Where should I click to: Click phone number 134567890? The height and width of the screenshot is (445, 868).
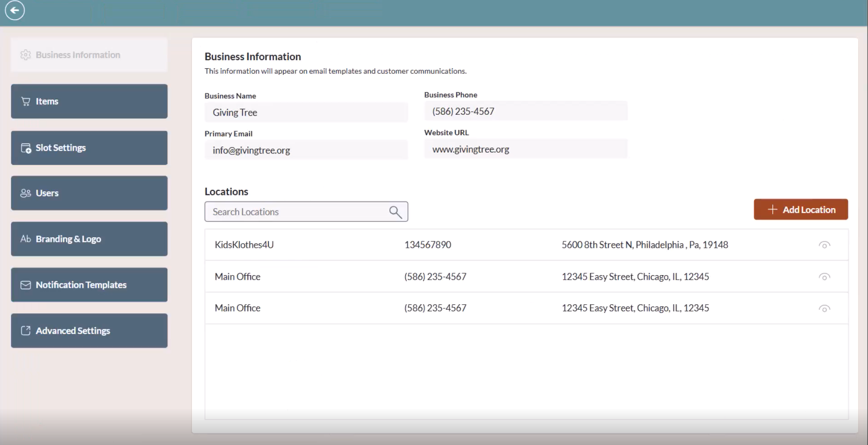tap(428, 245)
